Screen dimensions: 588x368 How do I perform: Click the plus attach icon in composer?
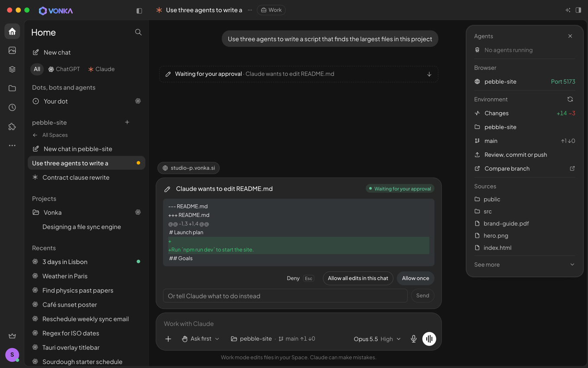[x=168, y=339]
